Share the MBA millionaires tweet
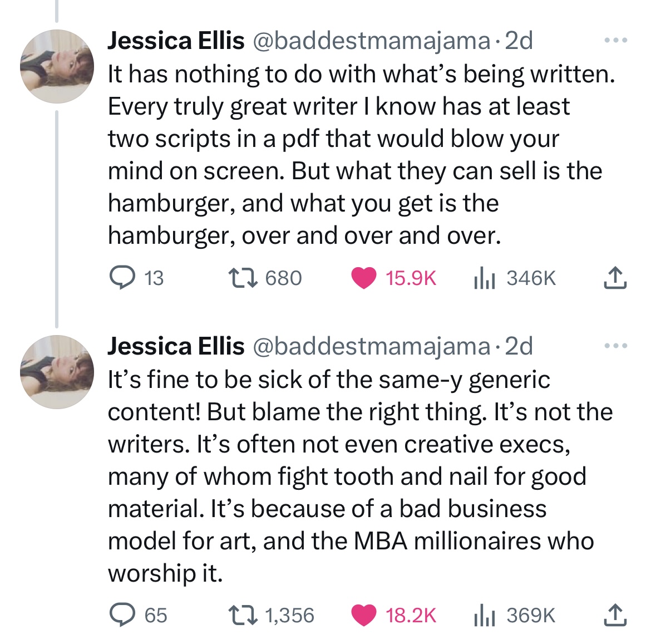Image resolution: width=651 pixels, height=644 pixels. 615,615
